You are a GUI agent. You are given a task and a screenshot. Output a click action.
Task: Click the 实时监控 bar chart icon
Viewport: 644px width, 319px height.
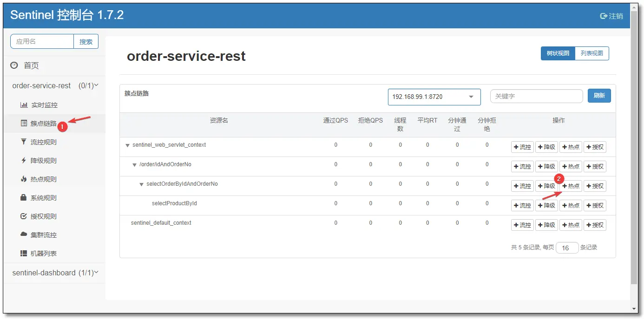point(24,105)
